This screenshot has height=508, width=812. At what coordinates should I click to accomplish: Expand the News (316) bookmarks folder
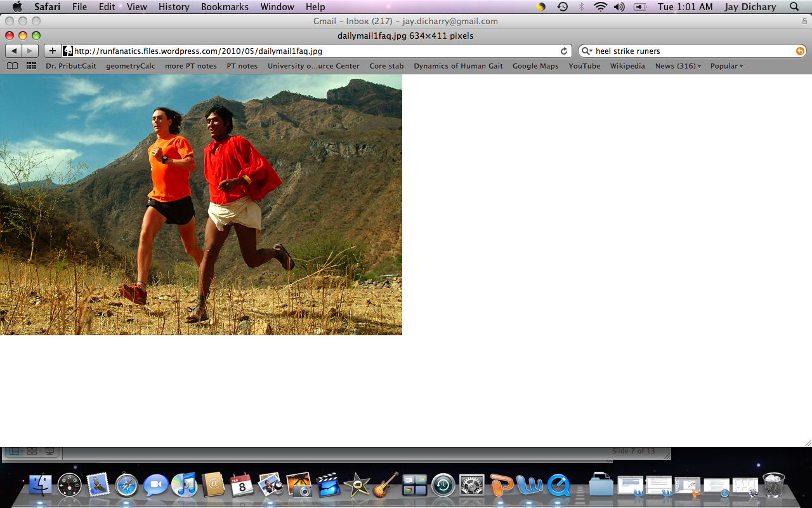678,66
